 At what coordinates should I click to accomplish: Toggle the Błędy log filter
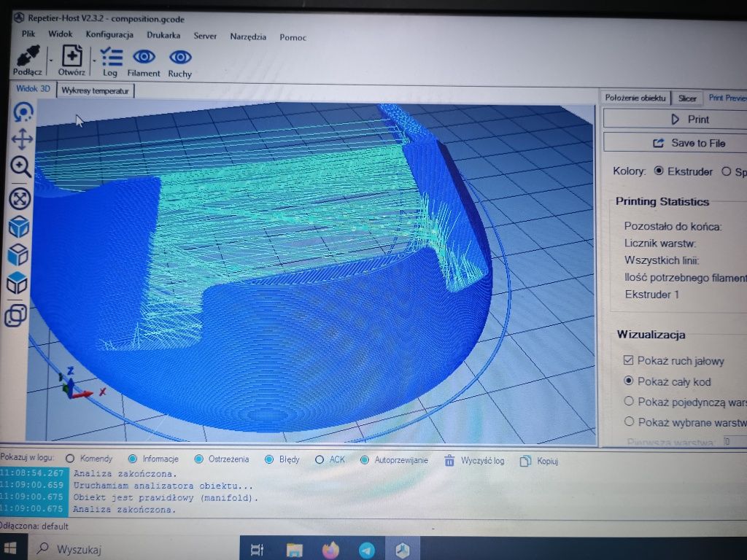269,459
